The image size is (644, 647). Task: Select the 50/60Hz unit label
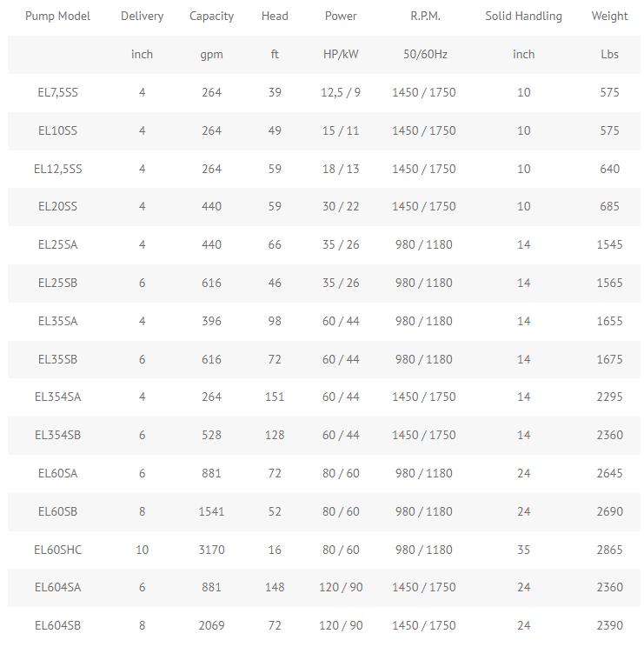click(x=425, y=55)
